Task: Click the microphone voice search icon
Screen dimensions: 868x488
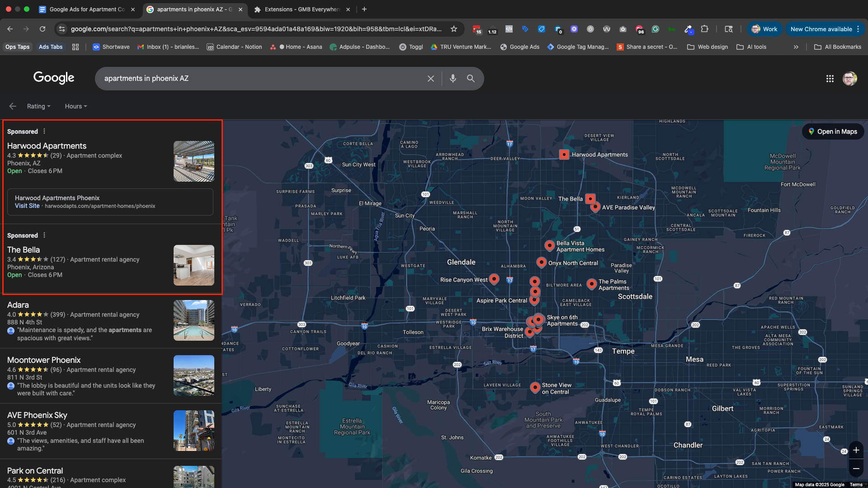Action: (x=453, y=79)
